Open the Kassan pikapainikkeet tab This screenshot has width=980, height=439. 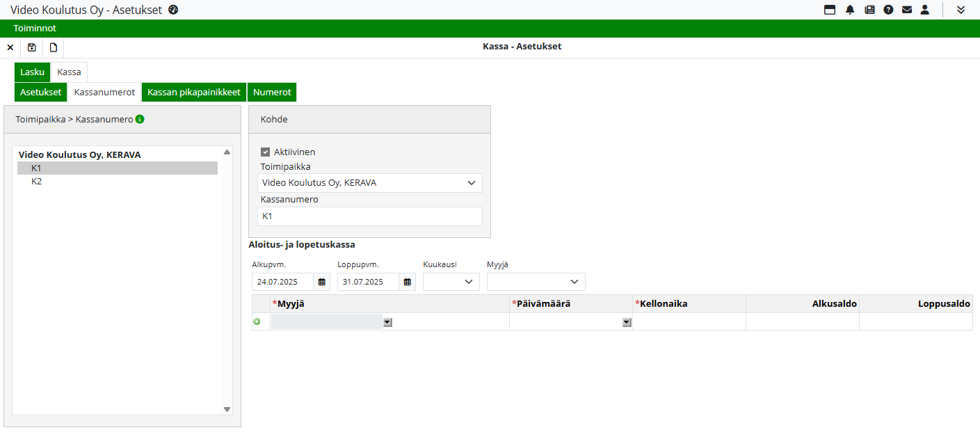(194, 92)
